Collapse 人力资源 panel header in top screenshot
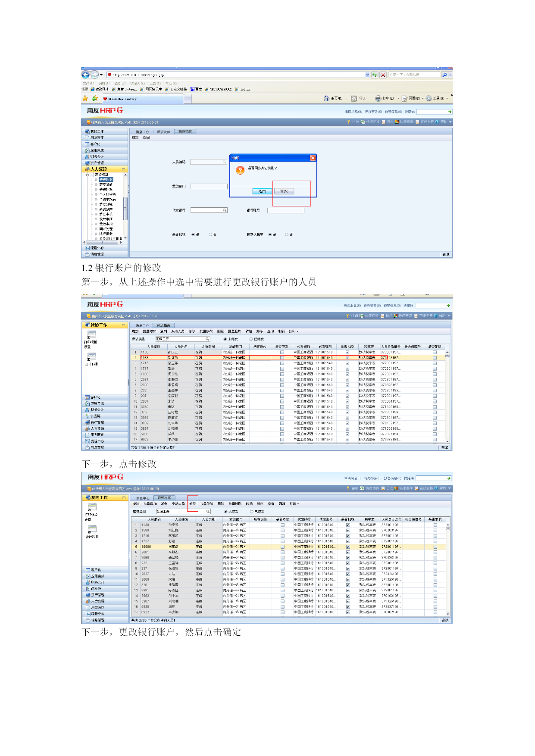The height and width of the screenshot is (756, 535). (x=123, y=169)
